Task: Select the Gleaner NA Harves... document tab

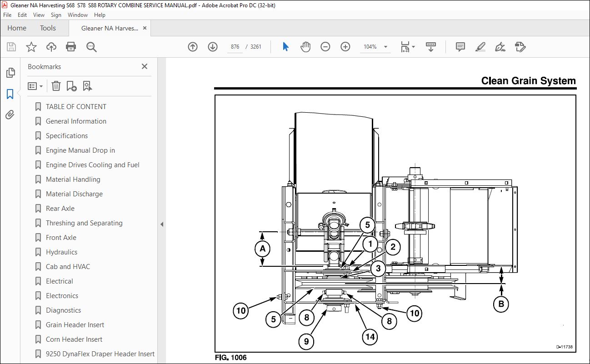Action: coord(110,28)
